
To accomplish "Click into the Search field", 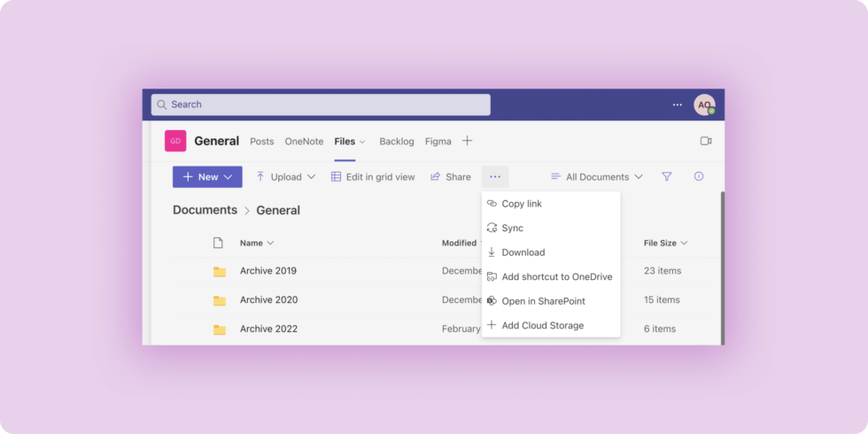I will 321,105.
